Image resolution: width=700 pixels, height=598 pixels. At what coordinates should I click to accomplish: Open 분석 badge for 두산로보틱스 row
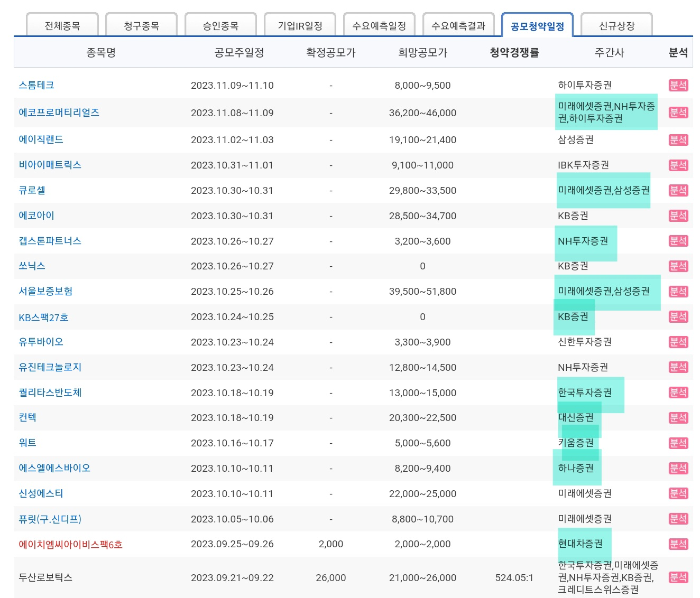coord(678,577)
